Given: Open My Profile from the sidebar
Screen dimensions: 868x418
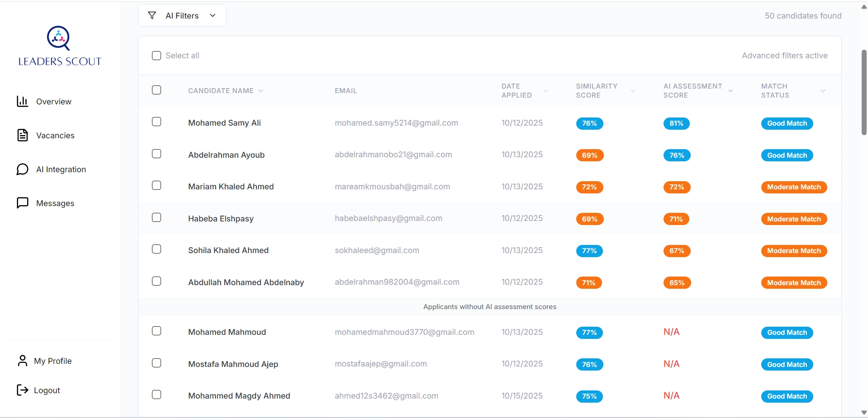Looking at the screenshot, I should point(53,361).
